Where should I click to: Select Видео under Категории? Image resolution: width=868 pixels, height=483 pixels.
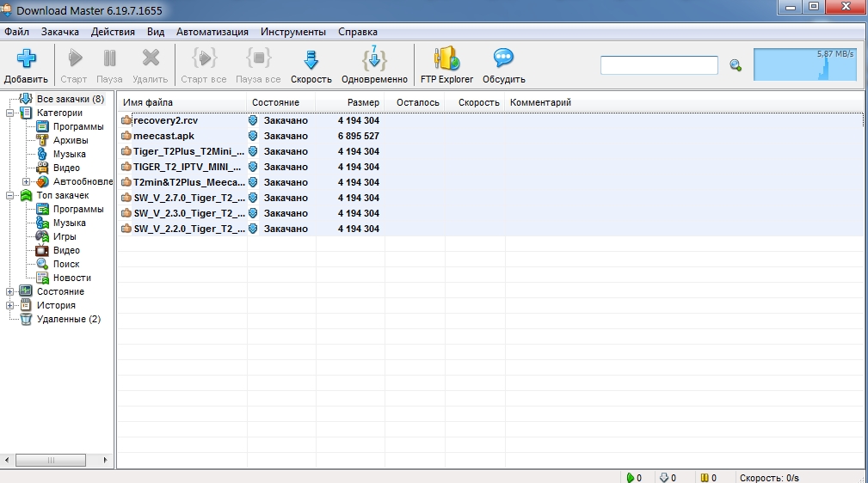pos(66,168)
